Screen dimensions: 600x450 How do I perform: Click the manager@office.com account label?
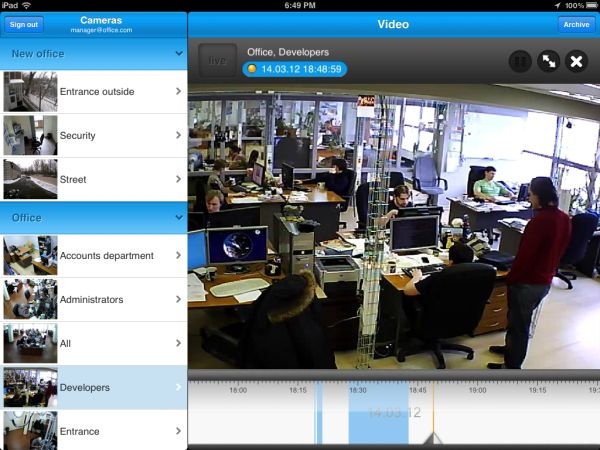point(101,30)
